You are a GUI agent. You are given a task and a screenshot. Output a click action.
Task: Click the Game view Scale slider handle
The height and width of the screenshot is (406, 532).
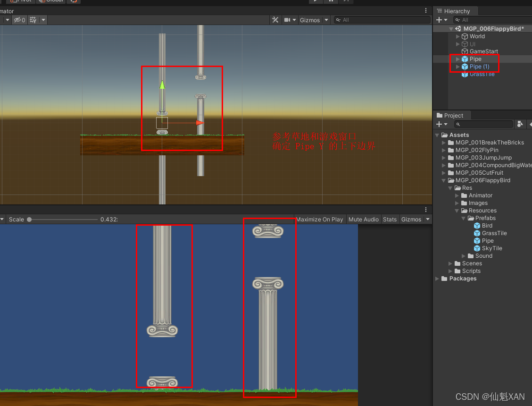(x=30, y=220)
